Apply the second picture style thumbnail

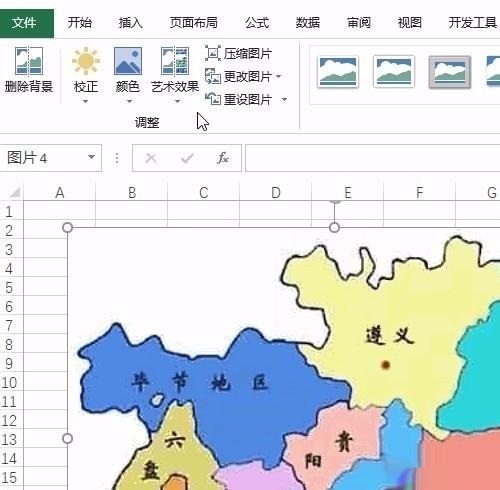coord(394,72)
